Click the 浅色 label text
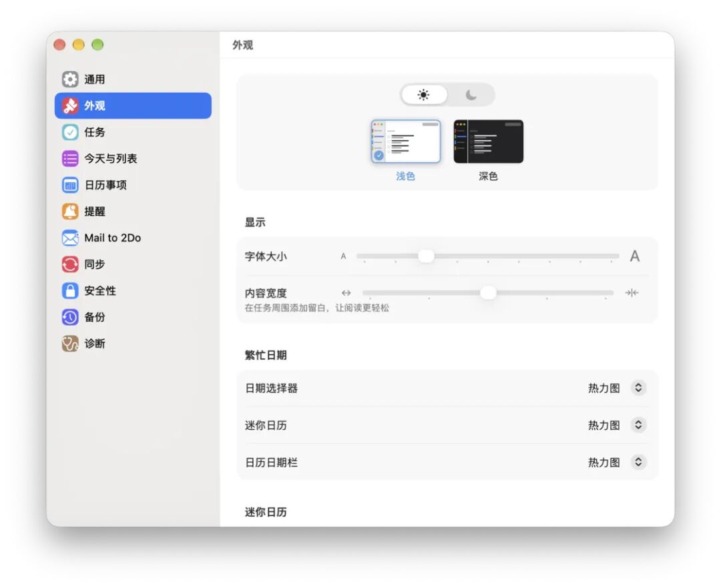The width and height of the screenshot is (721, 588). click(x=406, y=176)
